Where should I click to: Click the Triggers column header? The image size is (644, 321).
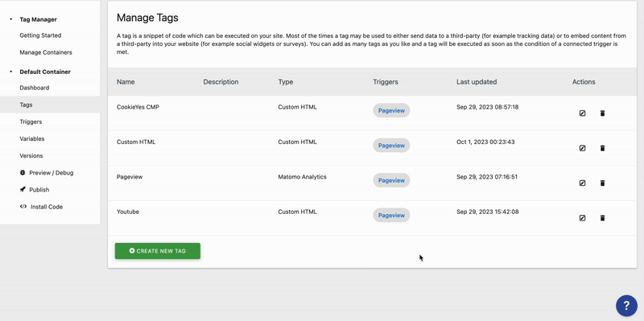pos(386,82)
